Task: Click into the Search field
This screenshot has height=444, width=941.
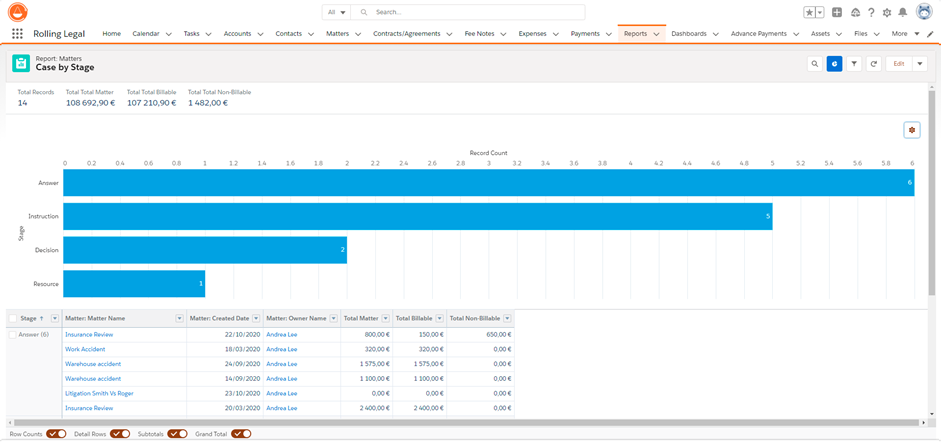Action: click(468, 12)
